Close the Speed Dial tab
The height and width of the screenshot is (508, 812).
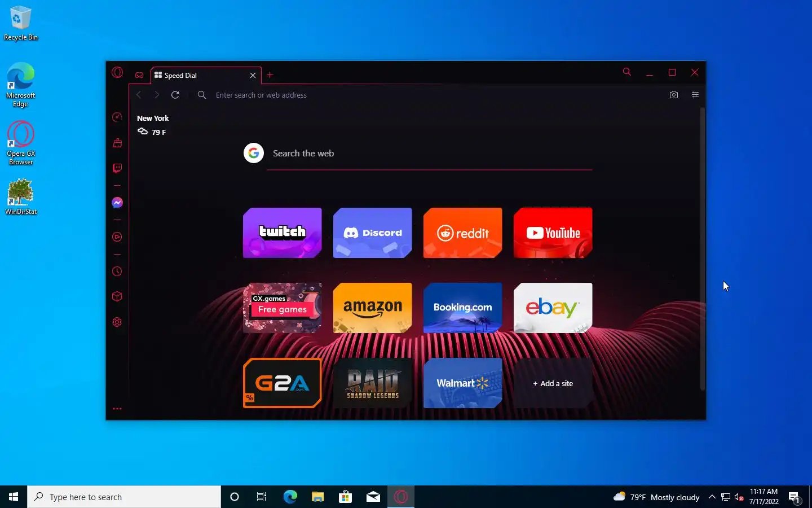tap(253, 75)
